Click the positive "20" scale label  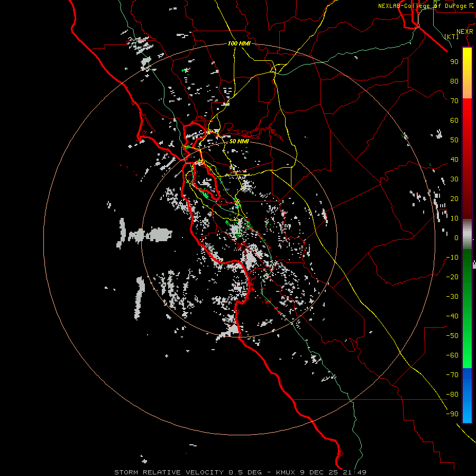tap(454, 198)
